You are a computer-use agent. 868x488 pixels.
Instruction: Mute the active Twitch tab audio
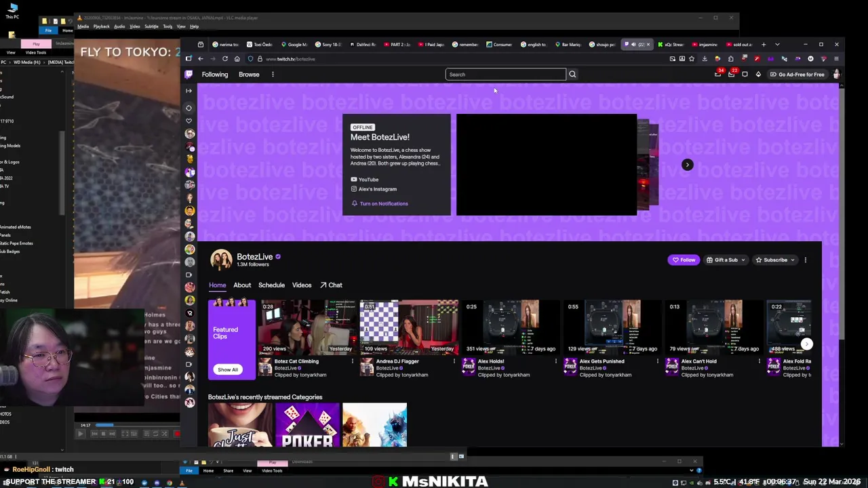(633, 45)
